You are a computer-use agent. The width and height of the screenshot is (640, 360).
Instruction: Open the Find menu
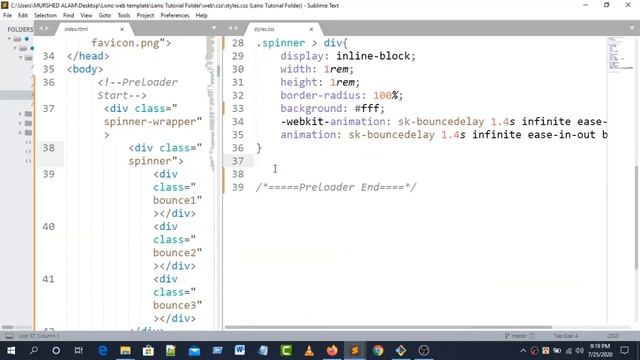[68, 16]
